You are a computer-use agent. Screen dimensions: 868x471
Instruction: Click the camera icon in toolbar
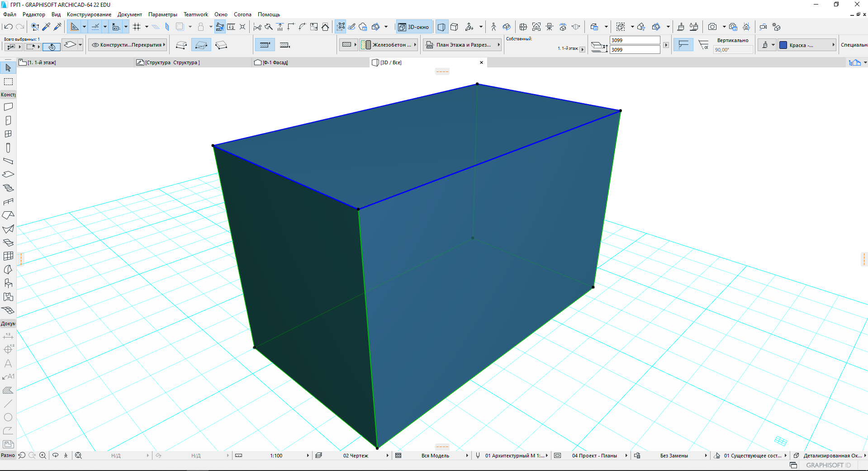click(712, 27)
